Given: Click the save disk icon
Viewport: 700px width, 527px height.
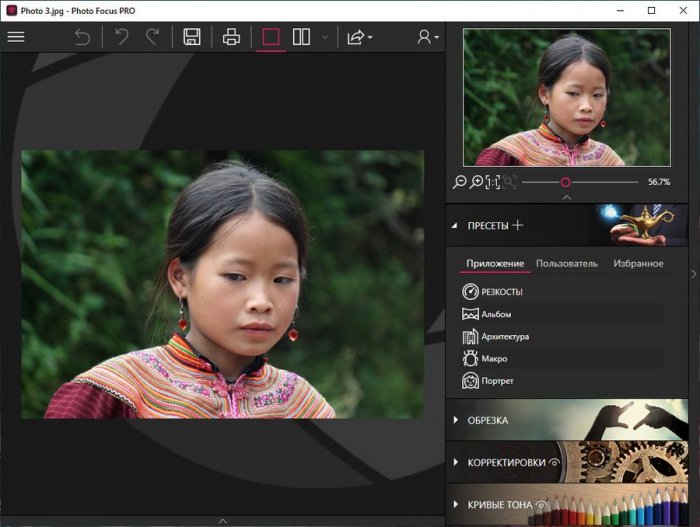Looking at the screenshot, I should (x=192, y=37).
